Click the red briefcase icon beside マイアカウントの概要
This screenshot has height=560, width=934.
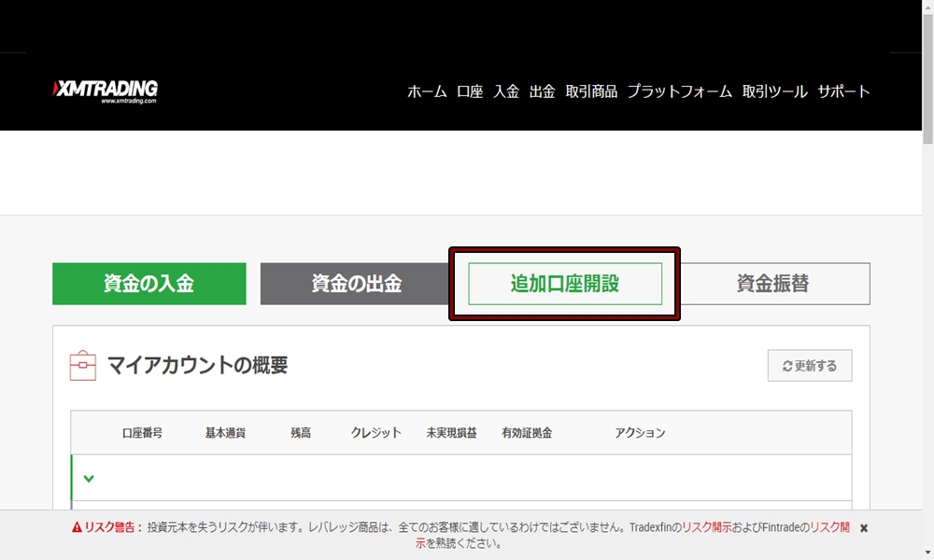point(83,365)
